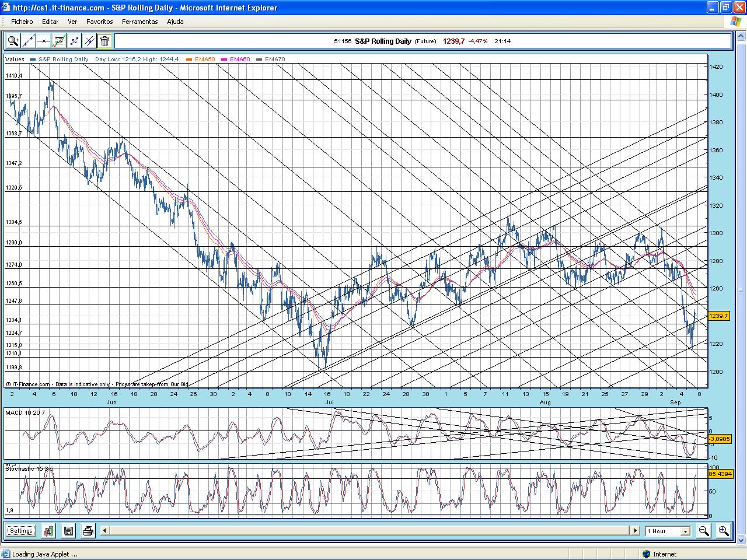The height and width of the screenshot is (560, 747).
Task: Print the chart with printer icon
Action: point(88,531)
